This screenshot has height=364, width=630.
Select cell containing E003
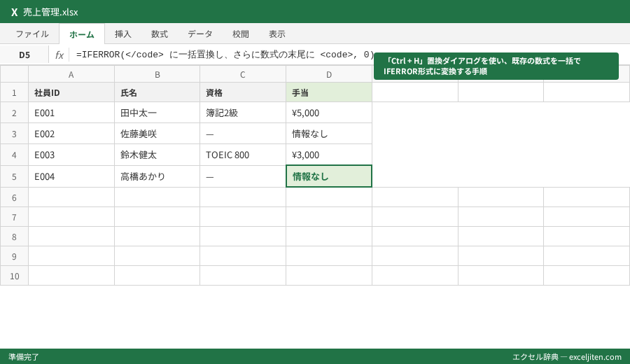(x=71, y=155)
